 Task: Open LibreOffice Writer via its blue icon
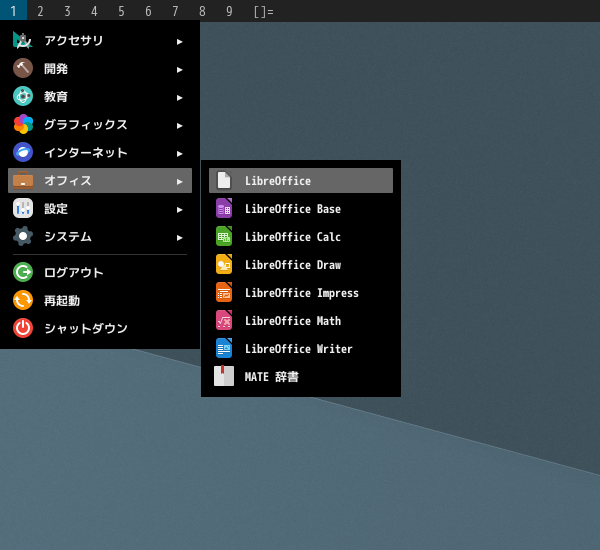[224, 349]
